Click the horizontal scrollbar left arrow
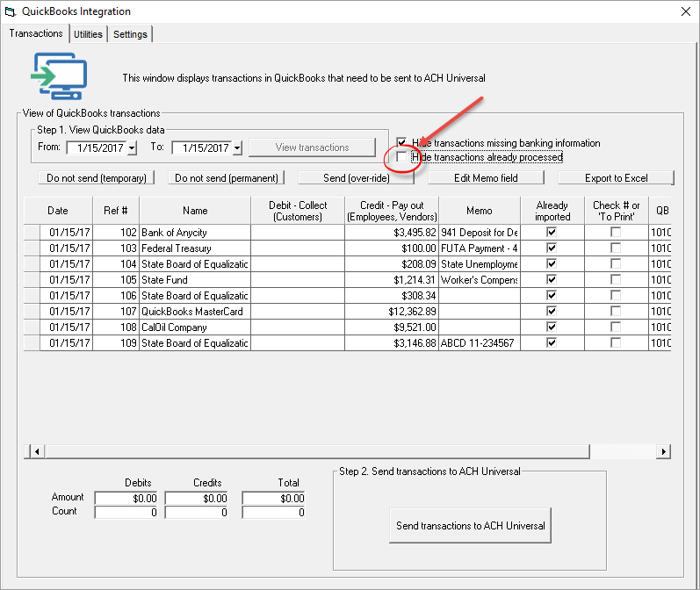The height and width of the screenshot is (590, 700). tap(37, 451)
